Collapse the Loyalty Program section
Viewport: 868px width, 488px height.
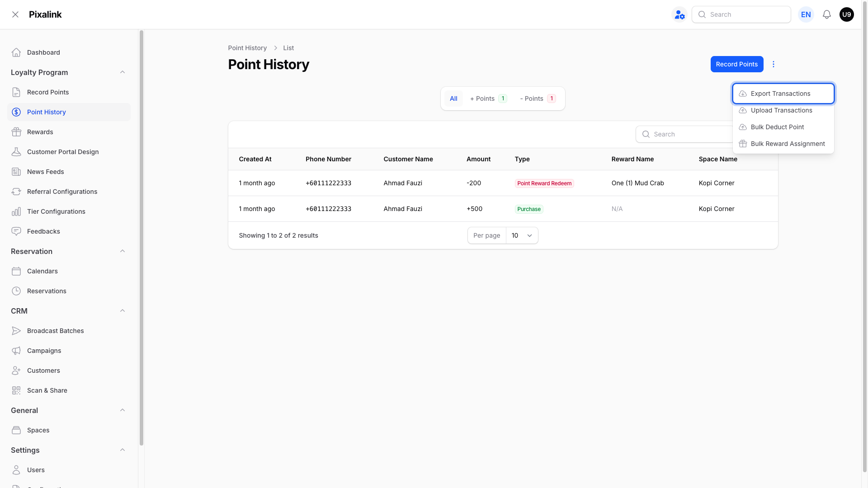tap(123, 72)
